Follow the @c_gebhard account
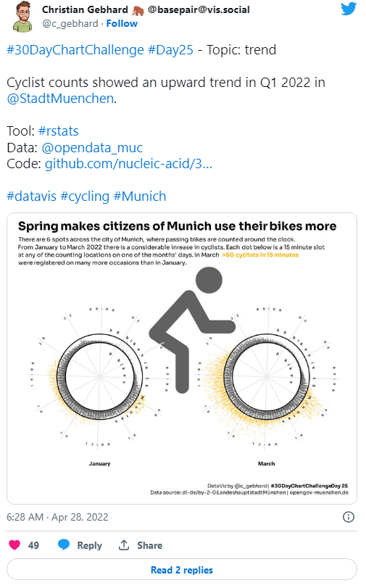Viewport: 366px width, 588px height. point(122,24)
